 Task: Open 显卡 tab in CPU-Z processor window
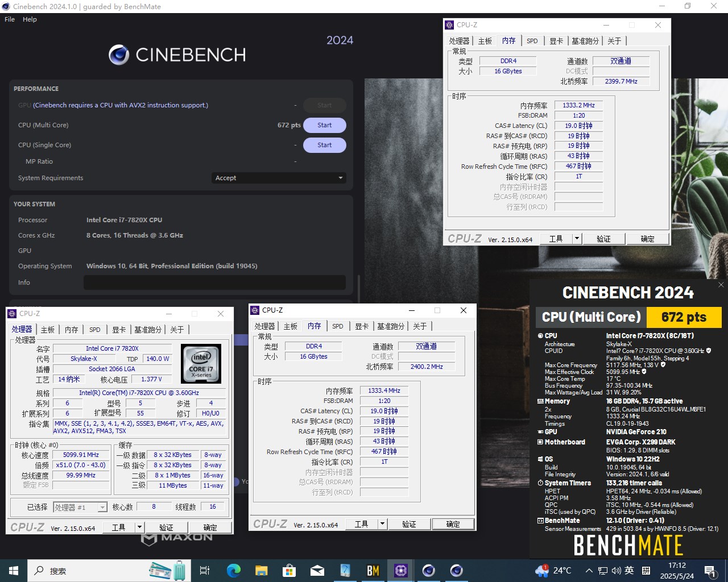tap(119, 330)
